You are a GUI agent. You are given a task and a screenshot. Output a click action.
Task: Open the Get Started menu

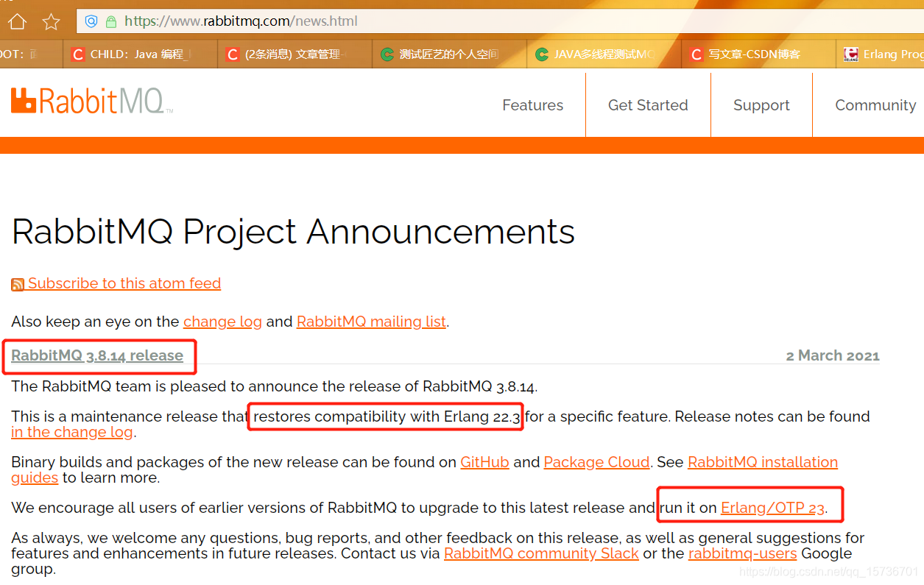pyautogui.click(x=648, y=105)
